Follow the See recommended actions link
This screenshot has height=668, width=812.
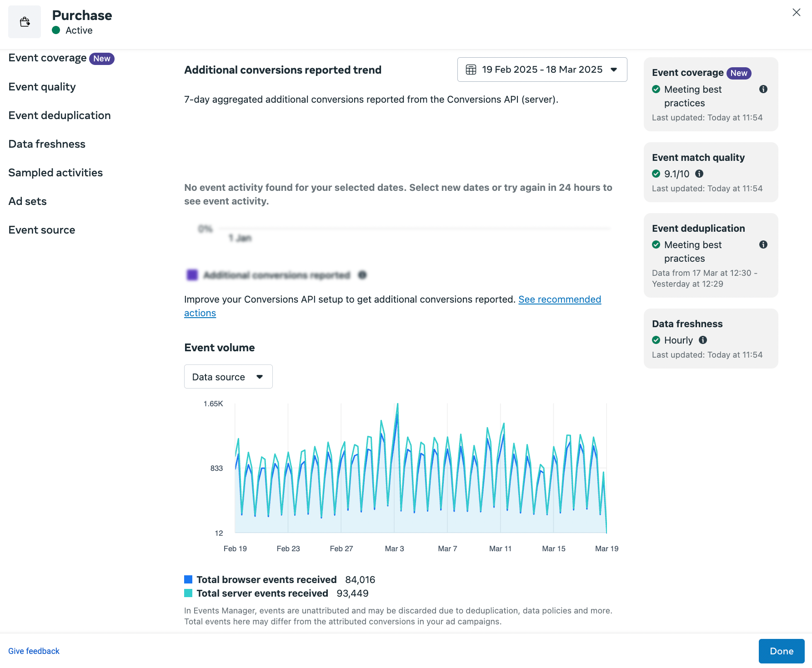[x=560, y=299]
